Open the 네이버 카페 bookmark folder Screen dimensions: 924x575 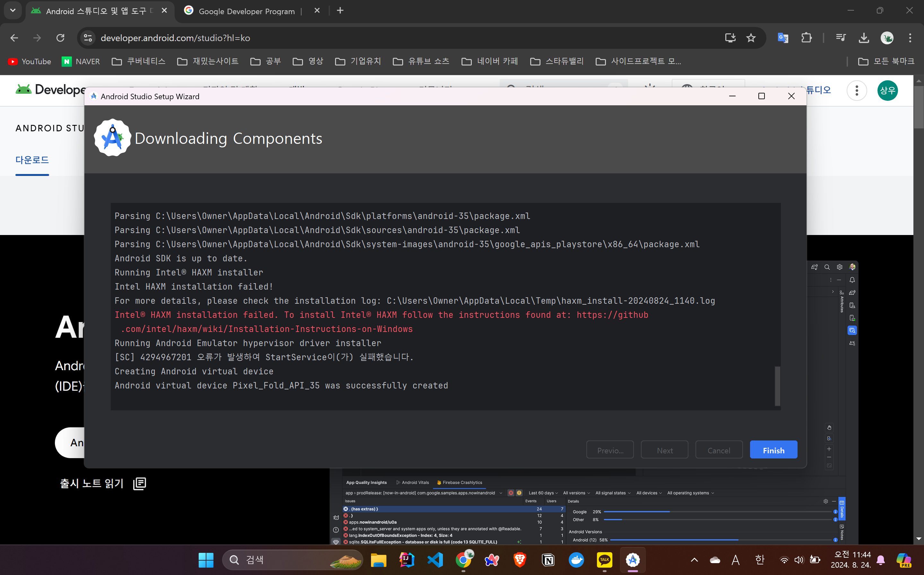point(490,61)
